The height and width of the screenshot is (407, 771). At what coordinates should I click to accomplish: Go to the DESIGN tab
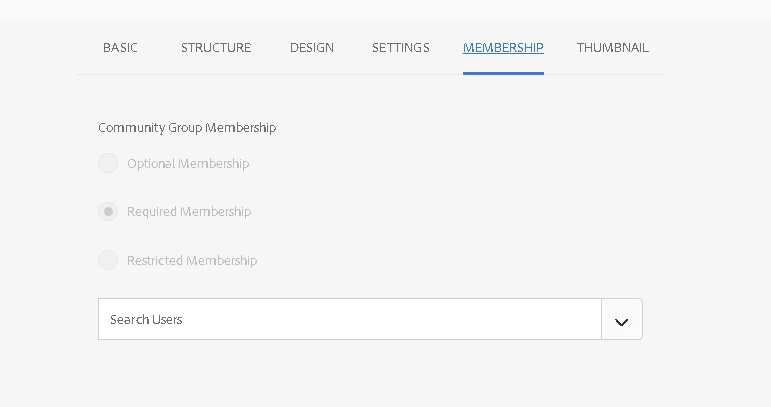tap(312, 48)
